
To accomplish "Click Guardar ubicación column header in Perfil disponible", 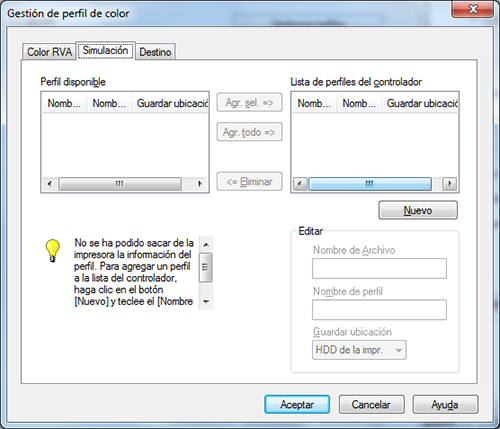I will point(170,103).
